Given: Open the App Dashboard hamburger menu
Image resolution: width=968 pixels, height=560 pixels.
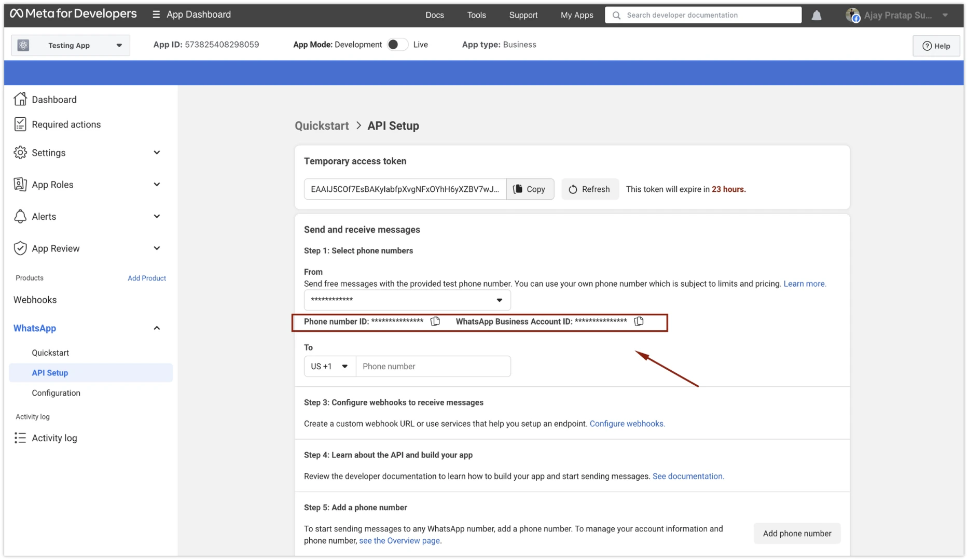Looking at the screenshot, I should [156, 15].
